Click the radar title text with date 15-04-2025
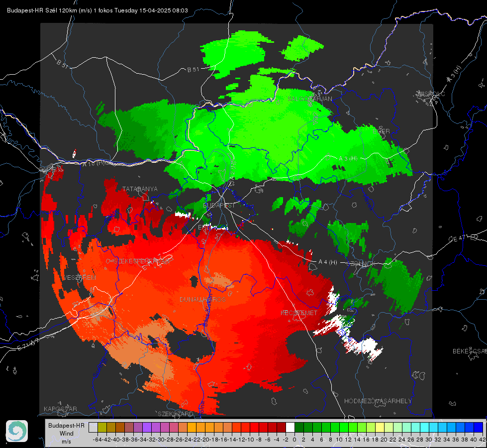Viewport: 487px width, 448px height. coord(97,10)
